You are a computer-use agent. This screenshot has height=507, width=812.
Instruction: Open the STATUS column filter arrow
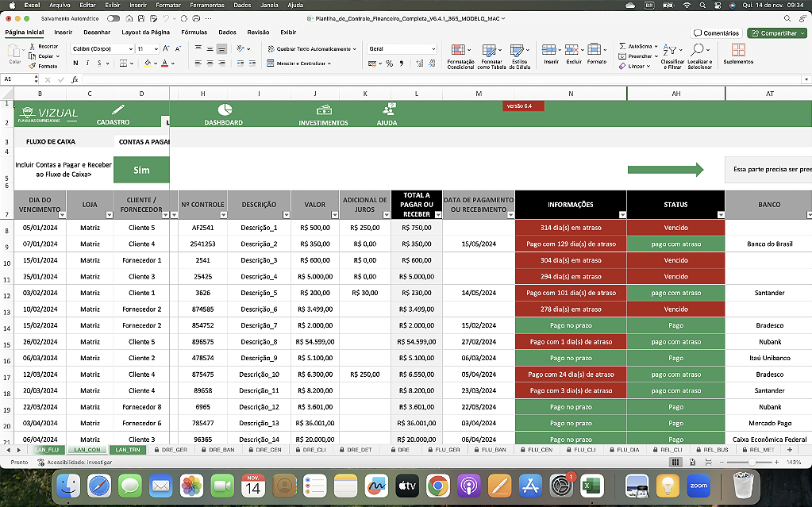tap(721, 215)
